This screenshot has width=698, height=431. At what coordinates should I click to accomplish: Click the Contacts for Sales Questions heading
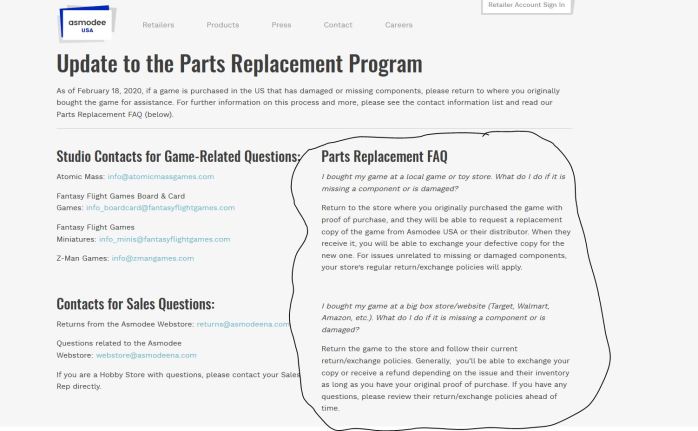135,304
